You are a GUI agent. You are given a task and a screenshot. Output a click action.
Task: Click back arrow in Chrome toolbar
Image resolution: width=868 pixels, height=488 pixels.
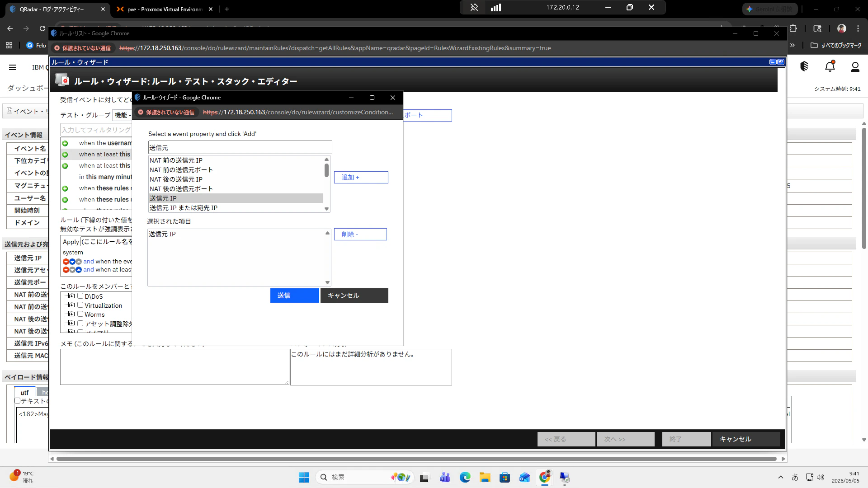click(10, 28)
